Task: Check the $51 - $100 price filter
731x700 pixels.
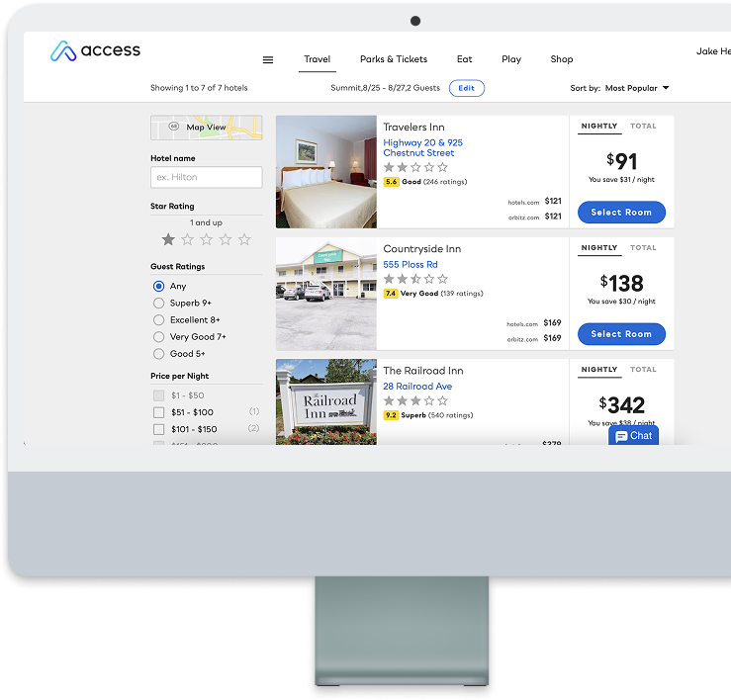Action: tap(159, 412)
